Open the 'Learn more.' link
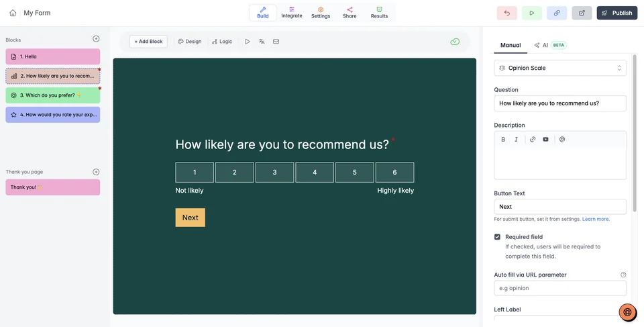The width and height of the screenshot is (644, 327). point(596,220)
